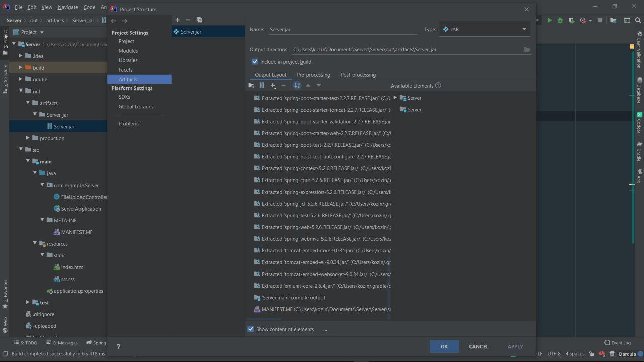Collapse src folder in project tree
This screenshot has height=362, width=644.
(x=21, y=150)
